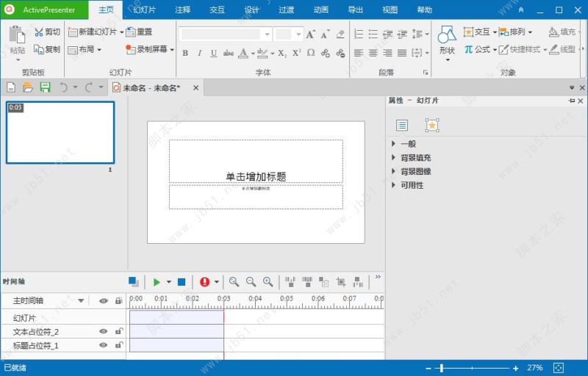This screenshot has height=376, width=588.
Task: Open the 动画 ribbon tab
Action: pyautogui.click(x=320, y=10)
